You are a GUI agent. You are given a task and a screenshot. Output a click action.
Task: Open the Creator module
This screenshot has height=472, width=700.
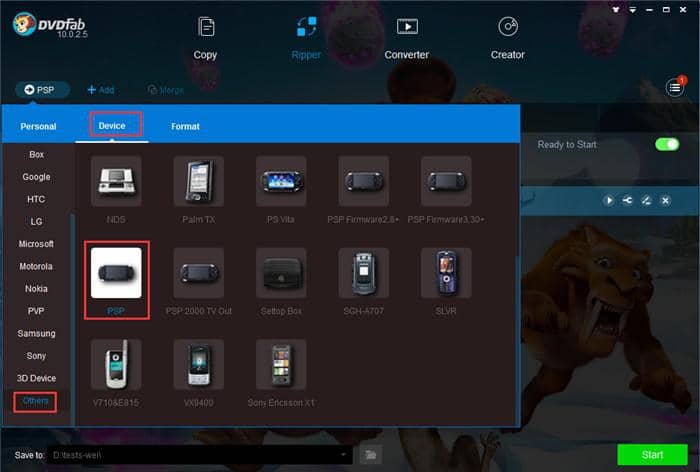point(508,38)
